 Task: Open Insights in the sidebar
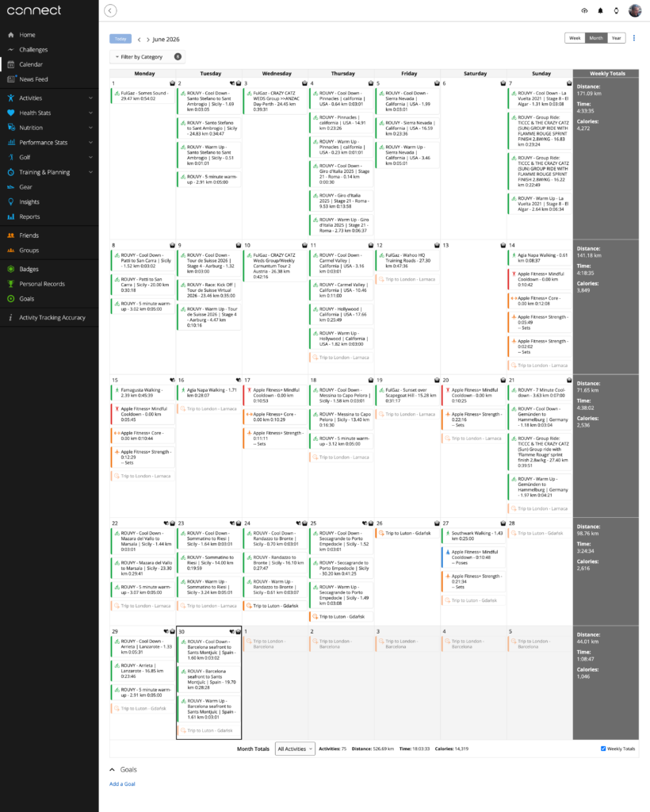29,202
